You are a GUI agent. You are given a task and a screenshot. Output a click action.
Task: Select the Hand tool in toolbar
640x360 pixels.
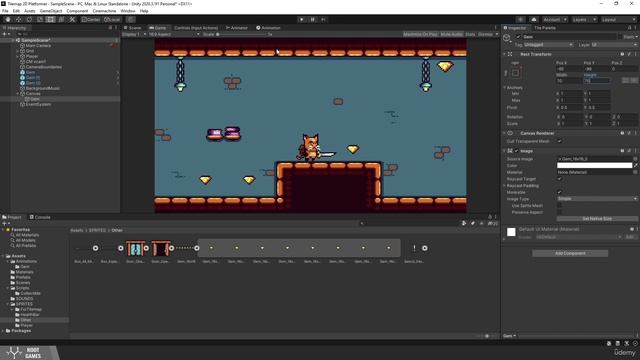click(8, 19)
